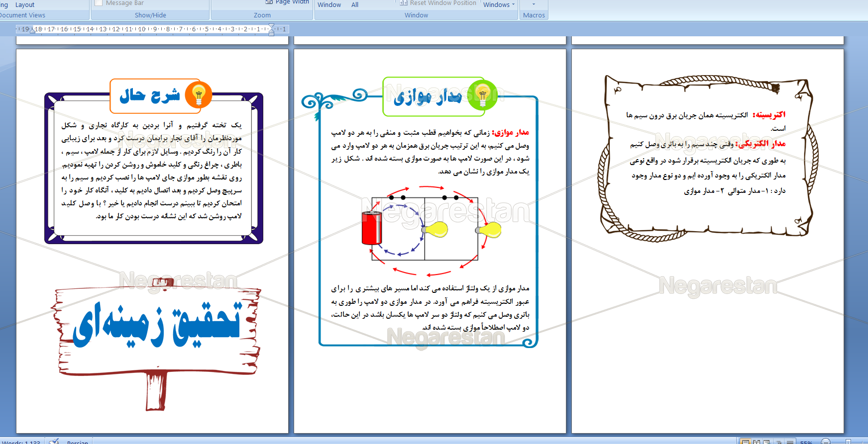Expand the Macros dropdown arrow
Image resolution: width=868 pixels, height=444 pixels.
[534, 4]
